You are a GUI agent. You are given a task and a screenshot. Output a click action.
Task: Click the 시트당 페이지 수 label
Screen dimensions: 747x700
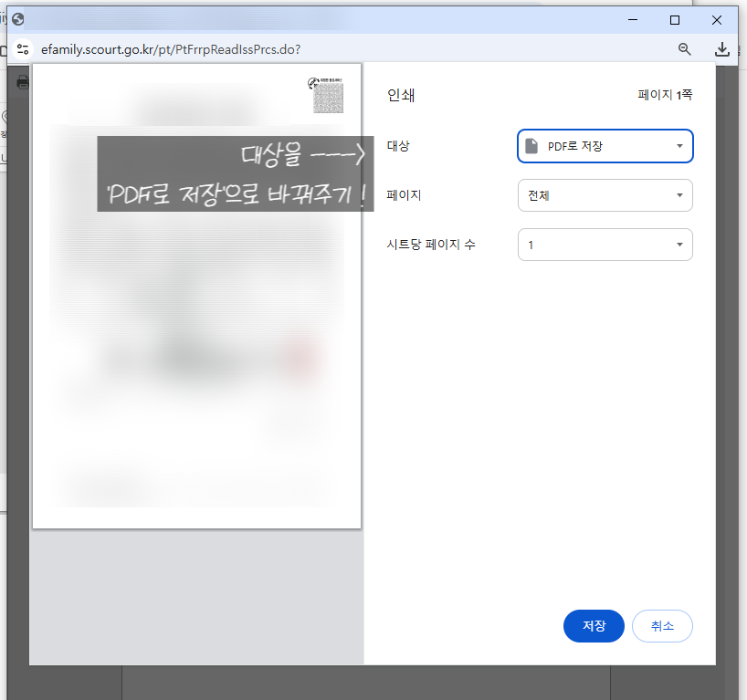[x=431, y=245]
